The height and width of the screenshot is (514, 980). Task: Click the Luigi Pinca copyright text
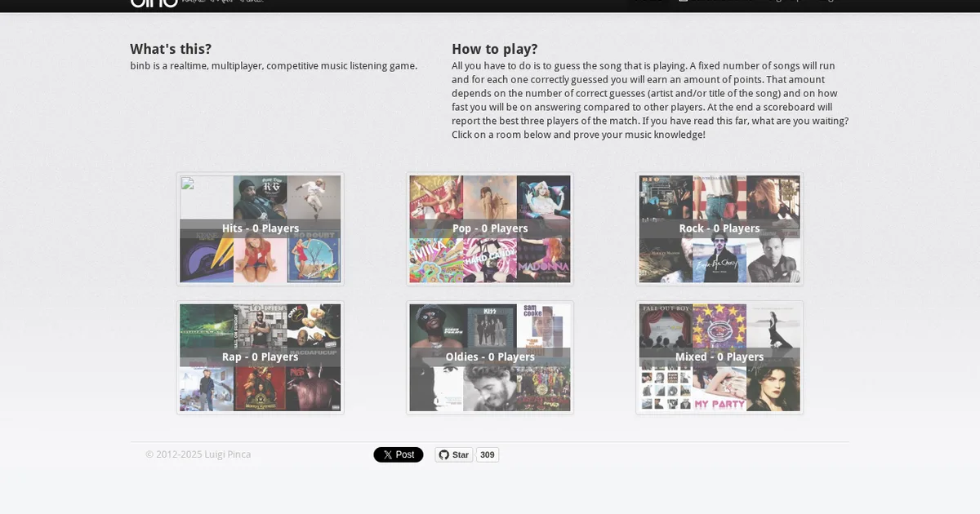[198, 454]
